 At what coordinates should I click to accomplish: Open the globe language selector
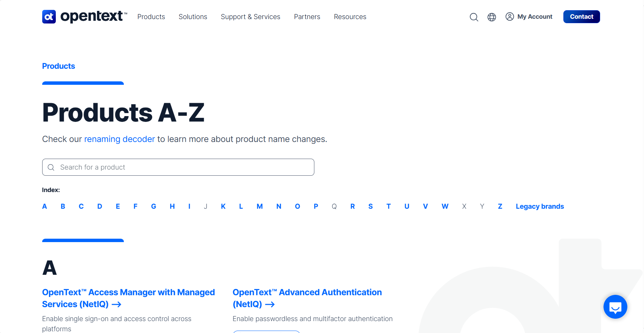[x=492, y=17]
